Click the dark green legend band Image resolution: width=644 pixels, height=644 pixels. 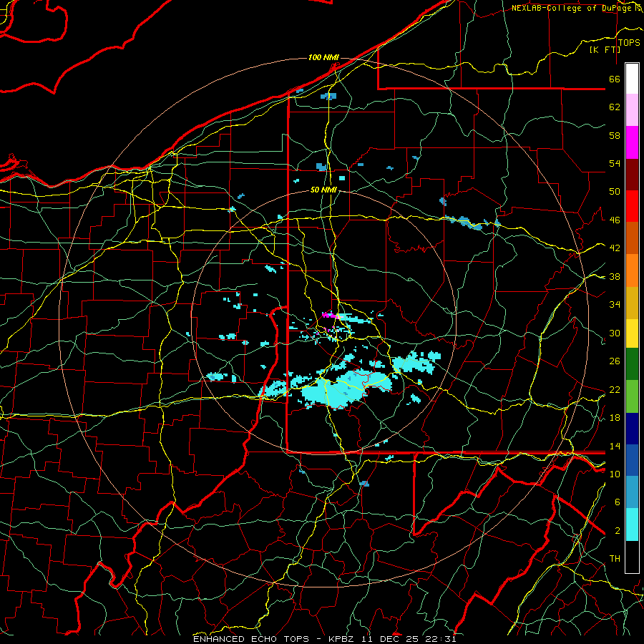tap(632, 364)
